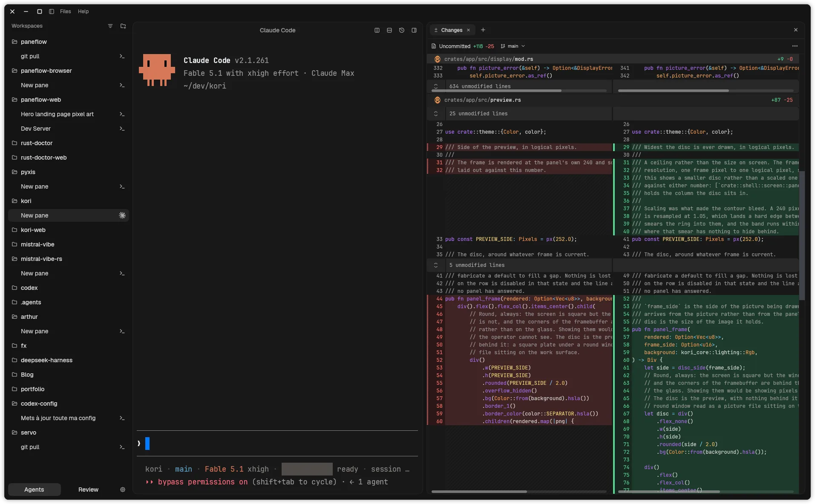Close the Changes tab

[x=468, y=30]
